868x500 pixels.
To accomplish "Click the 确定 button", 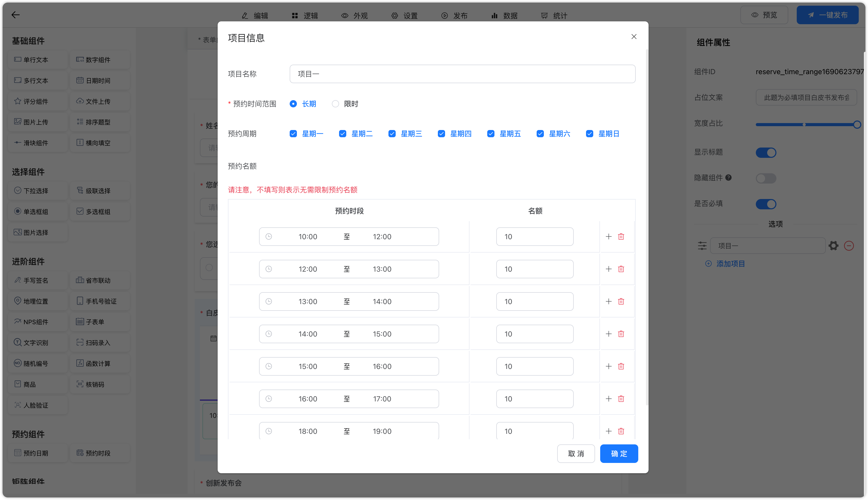I will click(618, 454).
